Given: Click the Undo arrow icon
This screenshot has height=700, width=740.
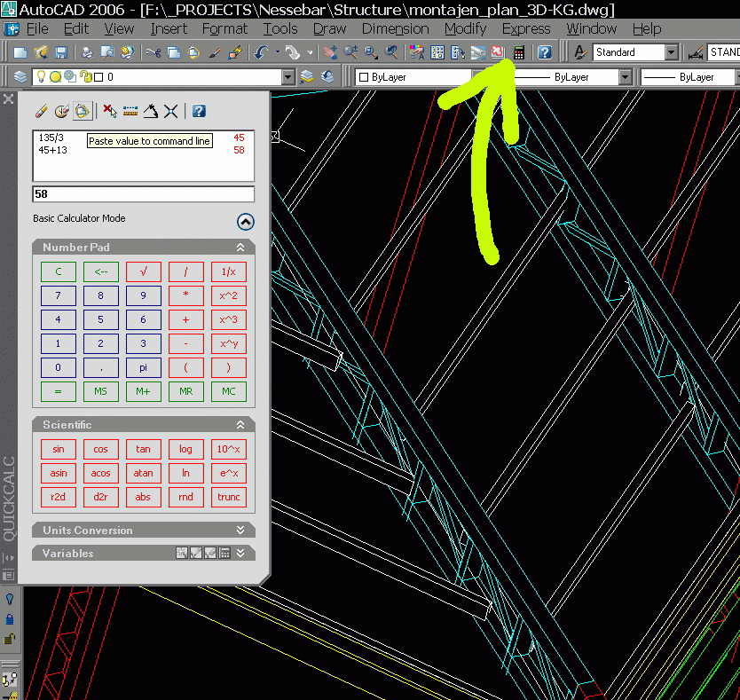Looking at the screenshot, I should (x=261, y=52).
